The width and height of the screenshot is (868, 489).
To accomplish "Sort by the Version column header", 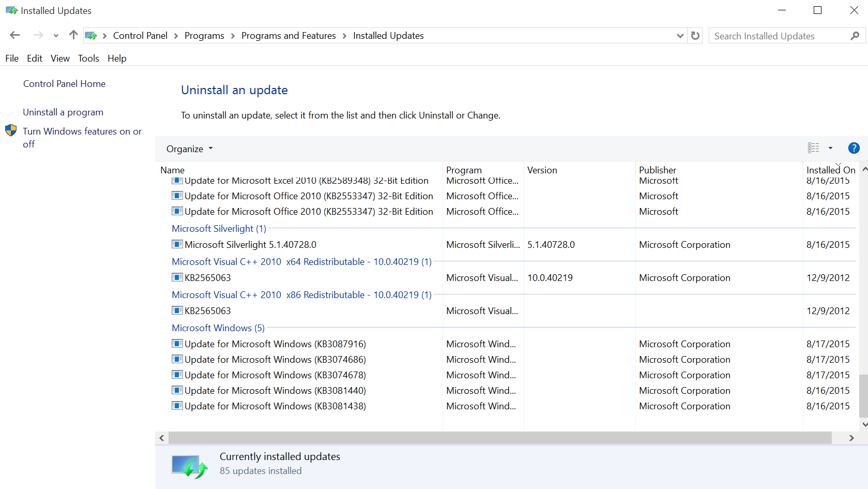I will click(x=542, y=170).
